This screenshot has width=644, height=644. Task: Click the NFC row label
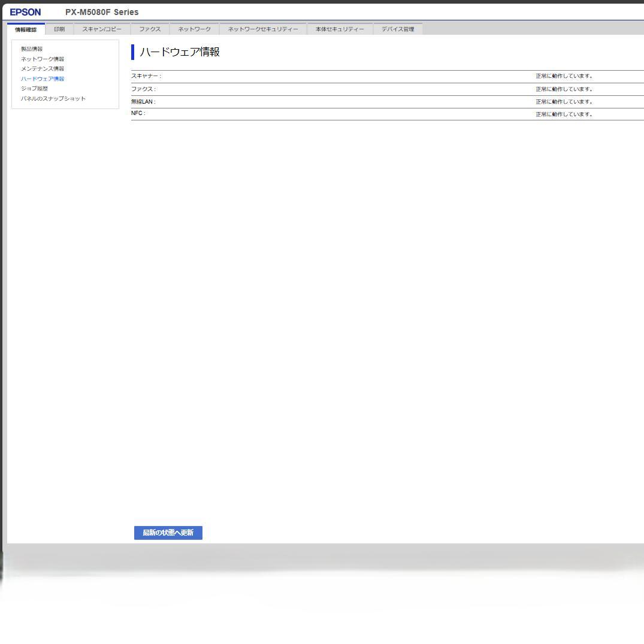point(138,113)
